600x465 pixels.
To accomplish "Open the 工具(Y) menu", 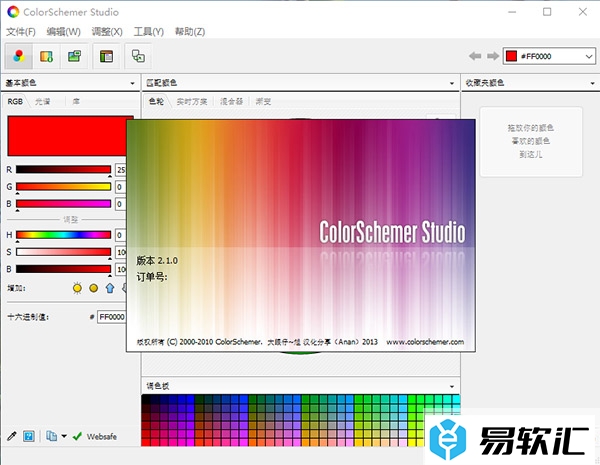I will pos(148,32).
